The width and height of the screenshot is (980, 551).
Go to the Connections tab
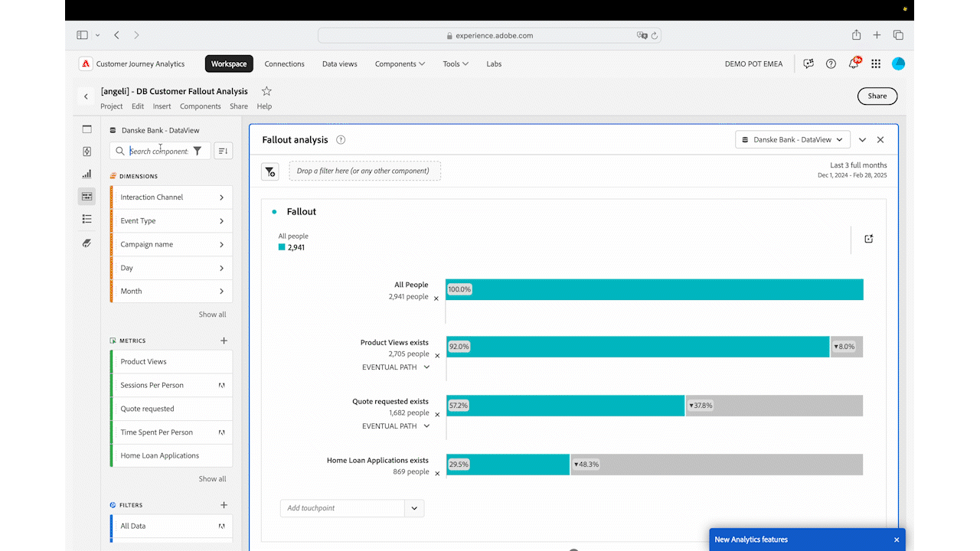pyautogui.click(x=285, y=64)
